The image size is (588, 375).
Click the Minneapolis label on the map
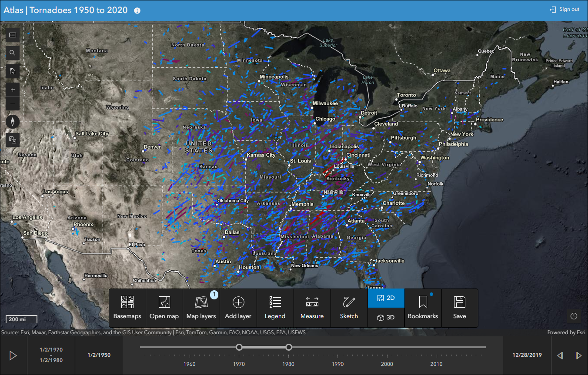pos(274,77)
